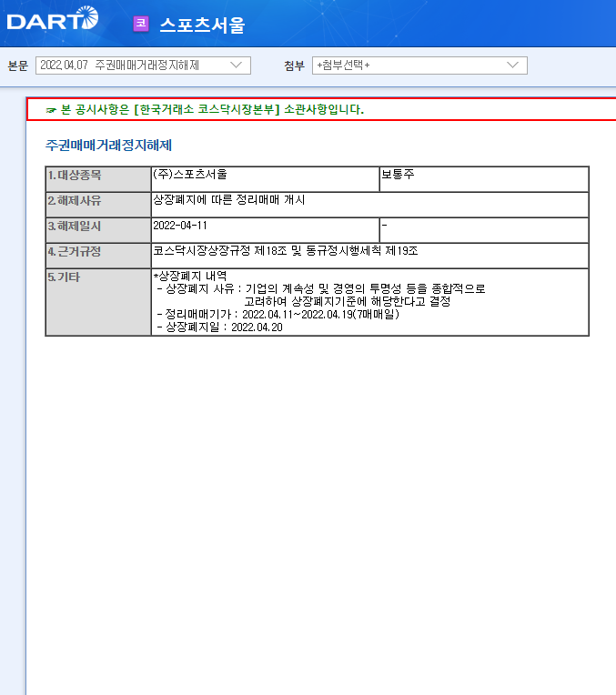The image size is (616, 695).
Task: Select the 5.기타 row header cell
Action: point(98,302)
